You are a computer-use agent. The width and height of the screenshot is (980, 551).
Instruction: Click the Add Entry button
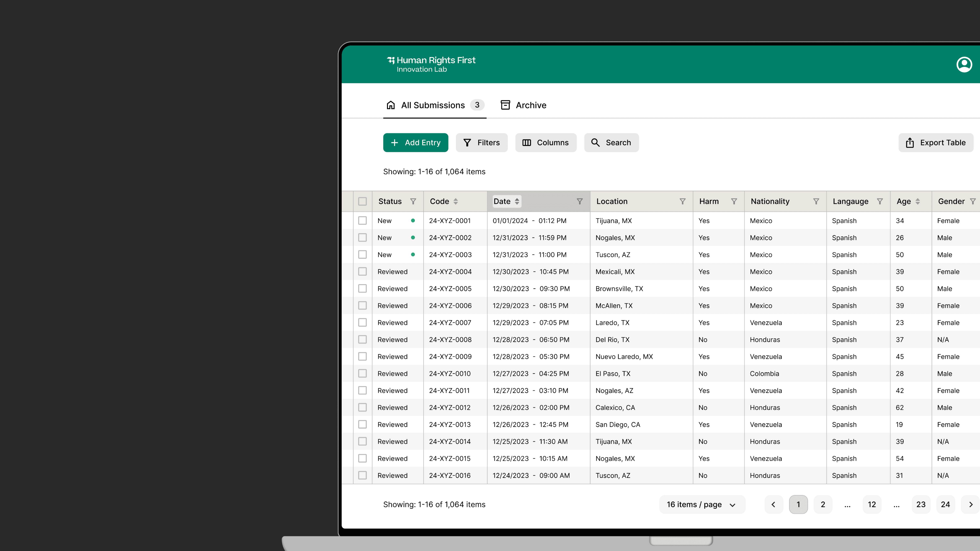click(x=415, y=143)
